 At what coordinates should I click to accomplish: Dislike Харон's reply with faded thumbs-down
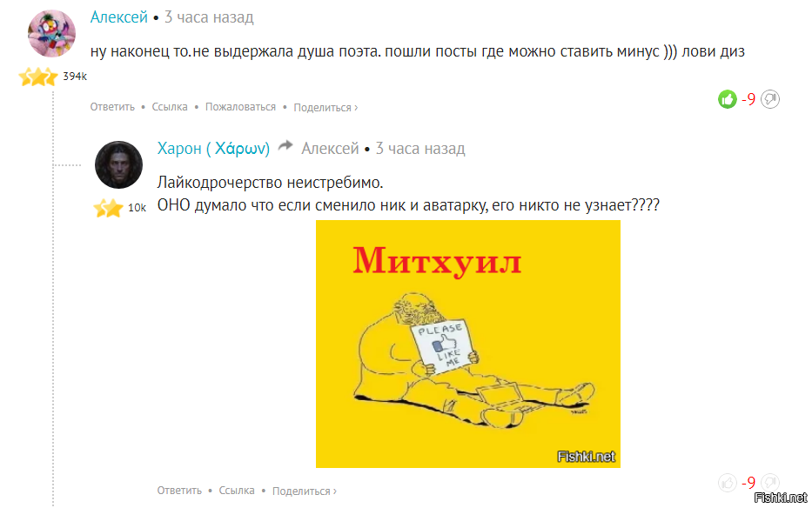(770, 483)
